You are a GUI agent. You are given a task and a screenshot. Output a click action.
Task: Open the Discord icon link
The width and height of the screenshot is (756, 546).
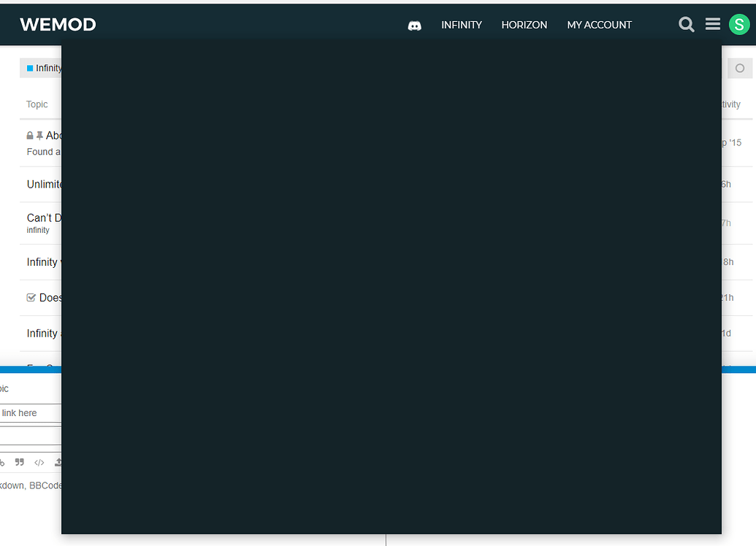(x=414, y=26)
